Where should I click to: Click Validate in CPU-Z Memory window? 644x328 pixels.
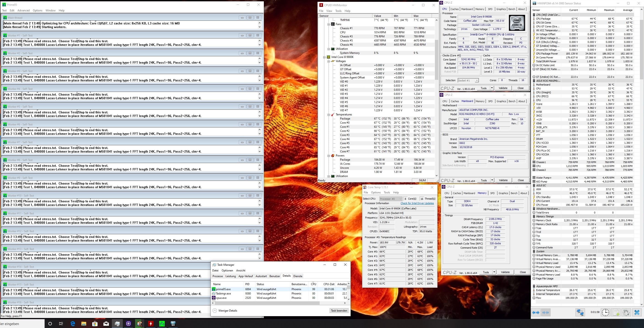point(505,272)
